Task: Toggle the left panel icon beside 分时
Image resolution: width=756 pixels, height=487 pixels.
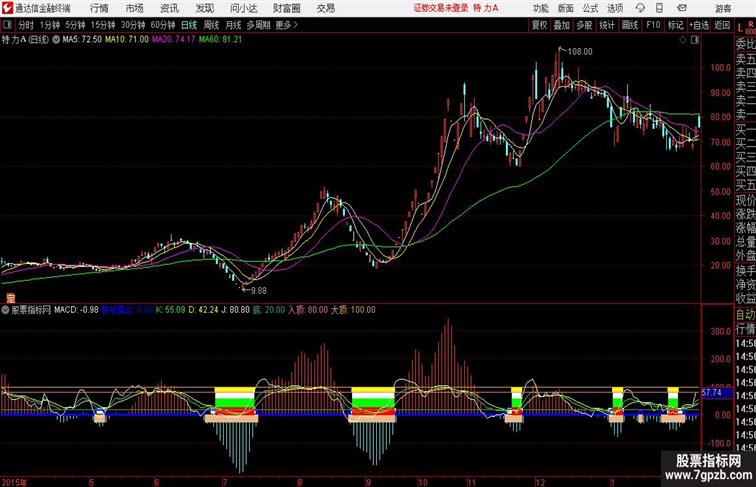Action: [x=7, y=25]
